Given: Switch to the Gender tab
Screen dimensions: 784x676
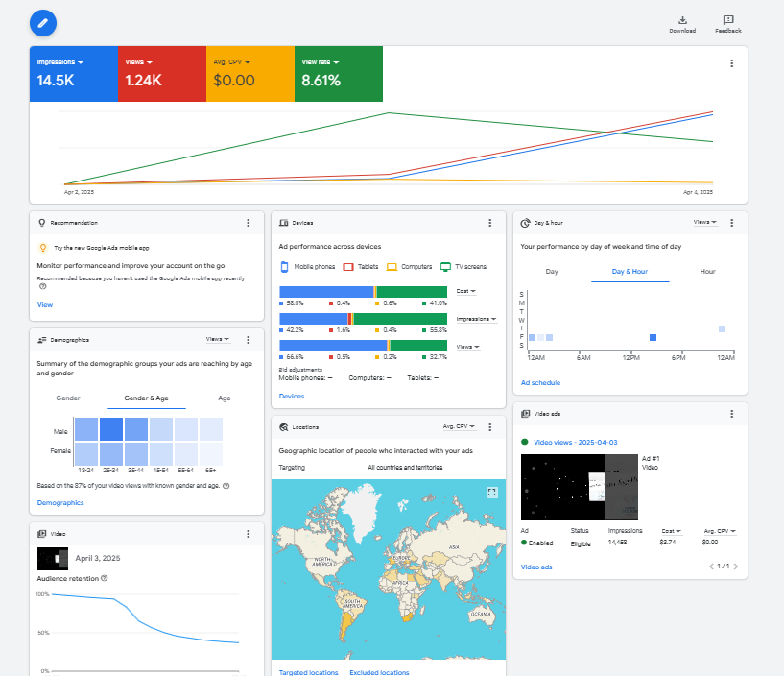Looking at the screenshot, I should click(68, 398).
